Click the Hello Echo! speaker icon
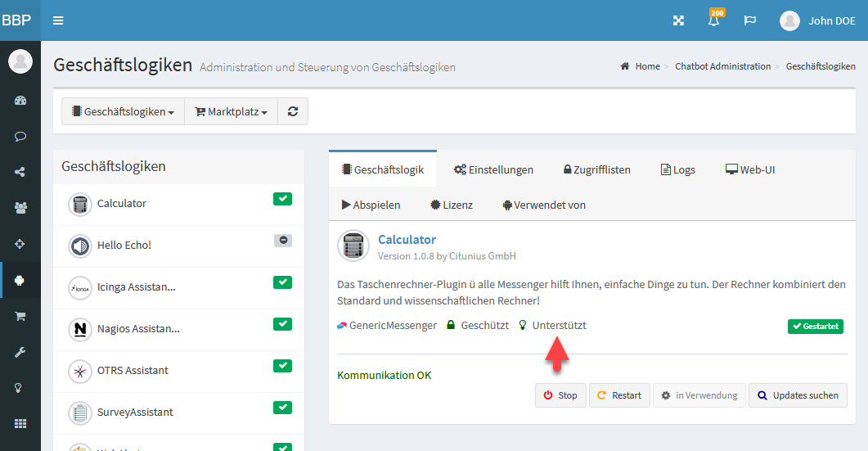Screen dimensions: 868x451 pyautogui.click(x=79, y=246)
